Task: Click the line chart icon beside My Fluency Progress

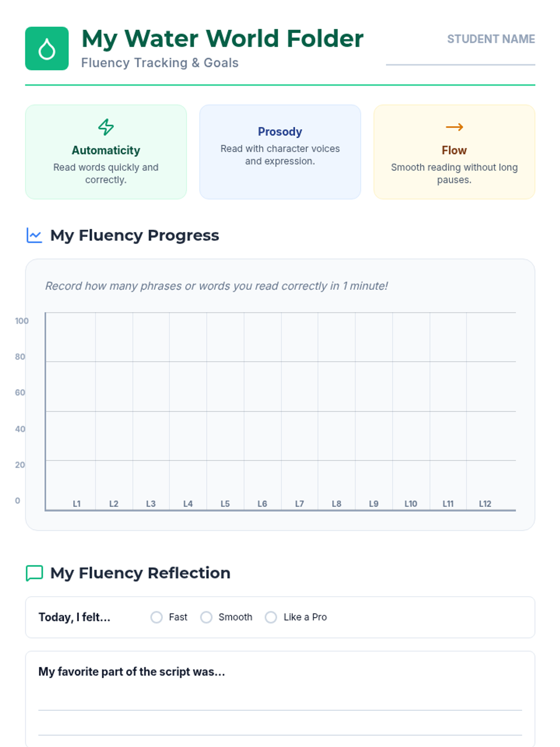Action: 34,235
